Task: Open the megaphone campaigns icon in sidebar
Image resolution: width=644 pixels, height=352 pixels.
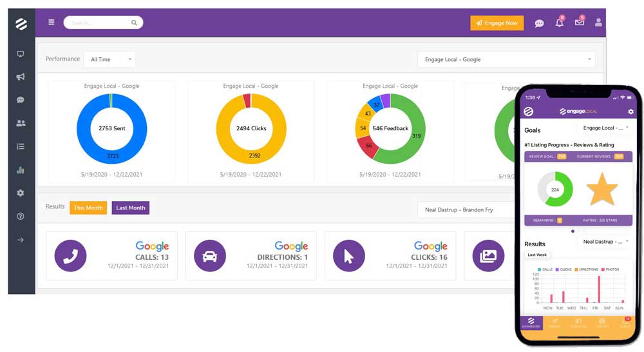Action: tap(21, 77)
